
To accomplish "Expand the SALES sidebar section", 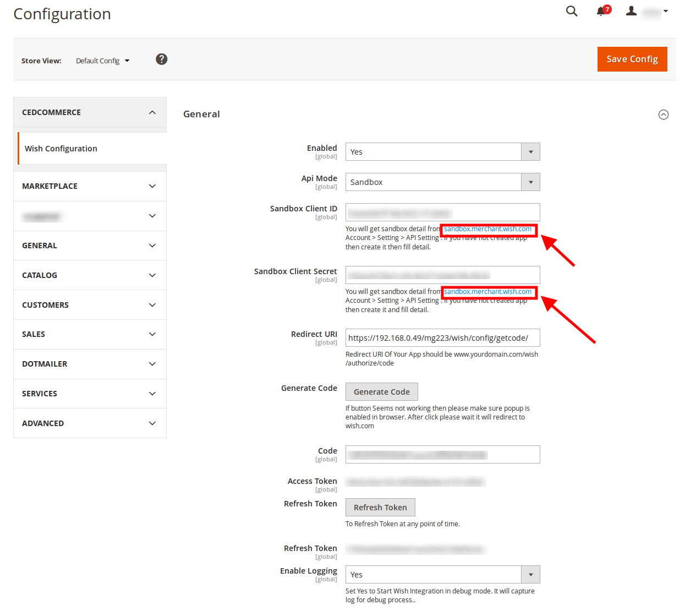I will 90,334.
